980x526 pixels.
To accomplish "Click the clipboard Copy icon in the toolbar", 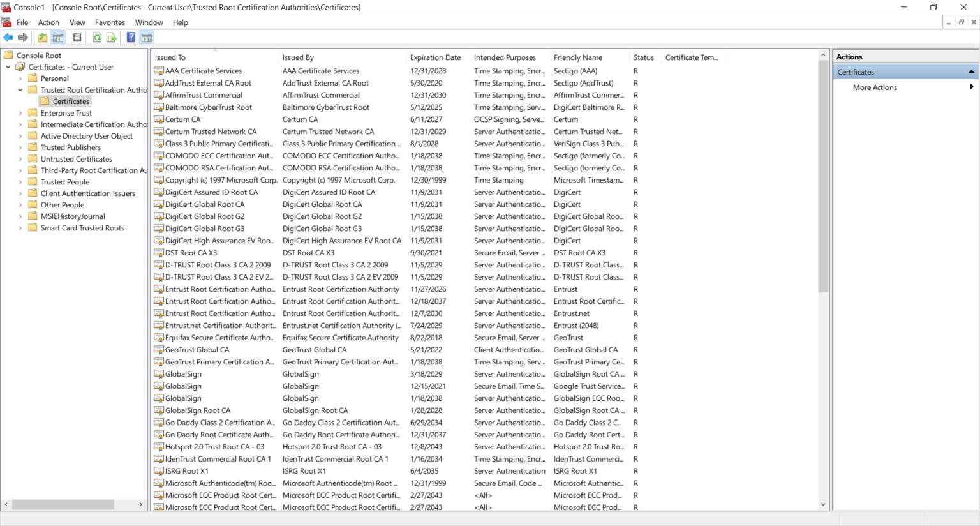I will [77, 38].
